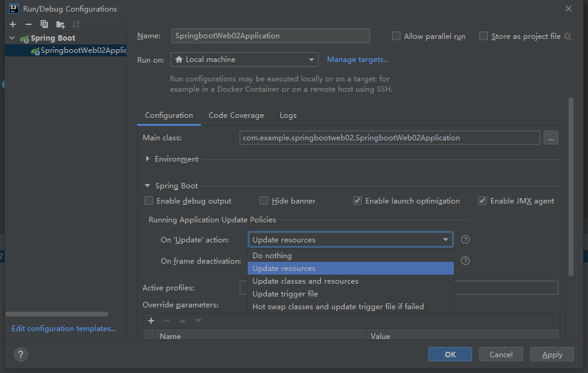Image resolution: width=588 pixels, height=373 pixels.
Task: Add an override parameter row
Action: [151, 321]
